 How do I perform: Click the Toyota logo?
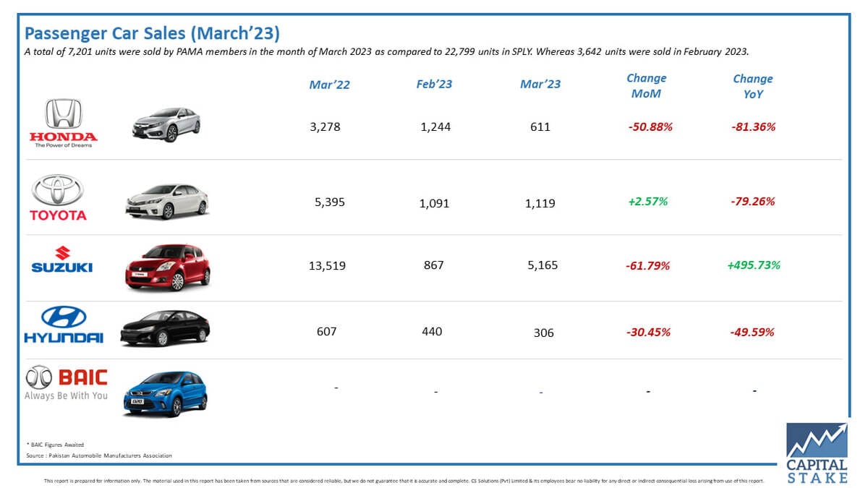pos(58,197)
